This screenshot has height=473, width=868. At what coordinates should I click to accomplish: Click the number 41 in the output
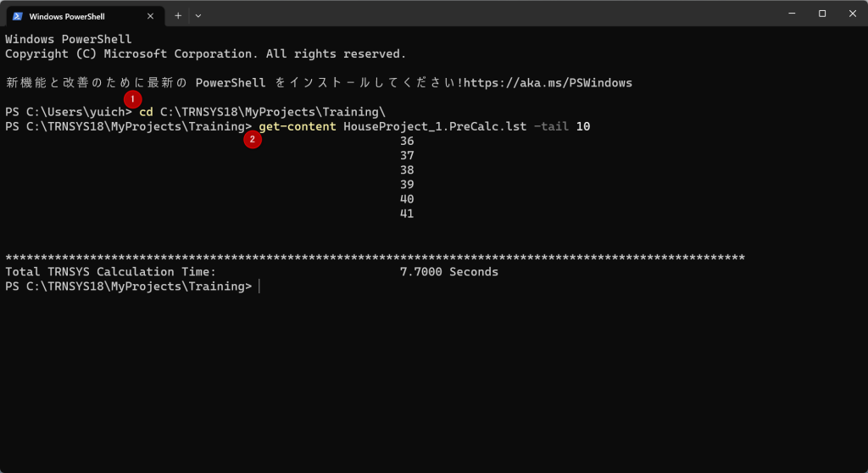point(407,214)
